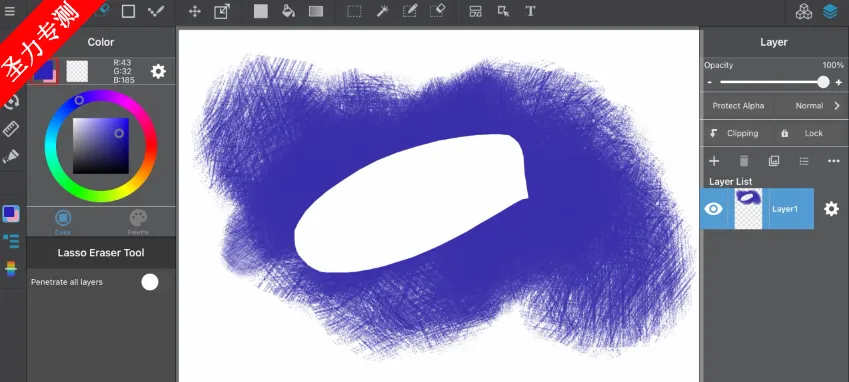The width and height of the screenshot is (849, 382).
Task: Select the Selection Pen tool
Action: coord(410,11)
